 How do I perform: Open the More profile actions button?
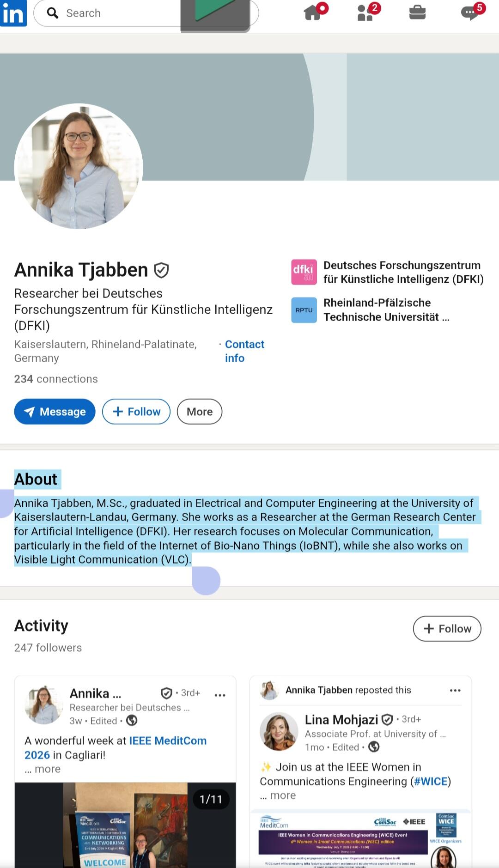pos(200,412)
